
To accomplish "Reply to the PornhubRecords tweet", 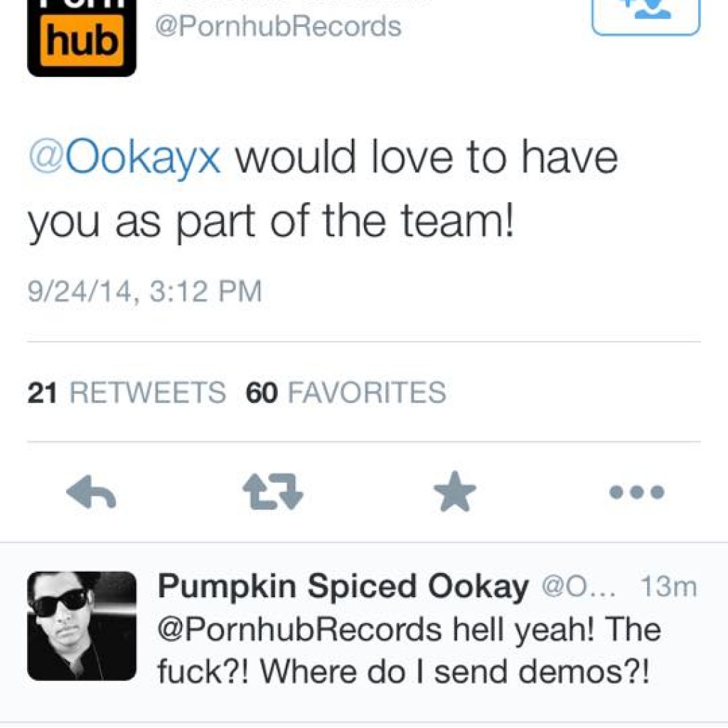I will [x=91, y=492].
